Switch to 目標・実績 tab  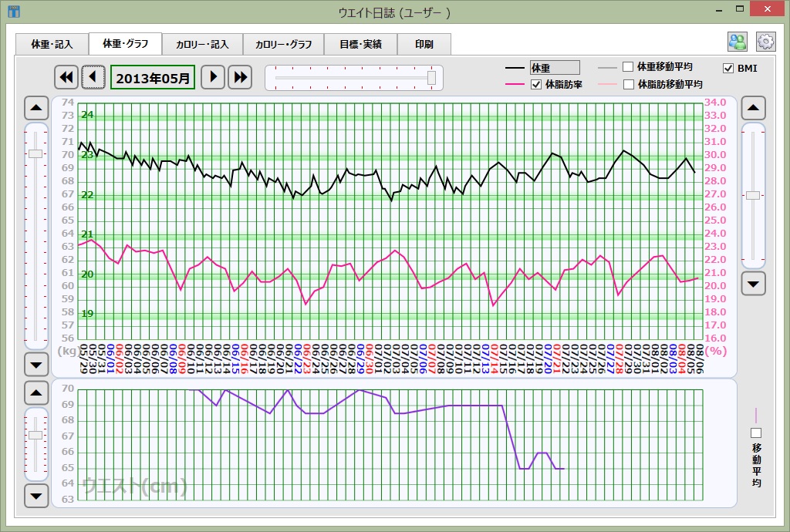(x=361, y=44)
